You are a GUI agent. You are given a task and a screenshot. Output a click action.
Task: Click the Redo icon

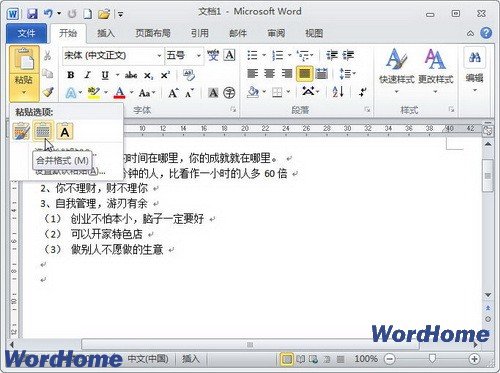point(72,14)
